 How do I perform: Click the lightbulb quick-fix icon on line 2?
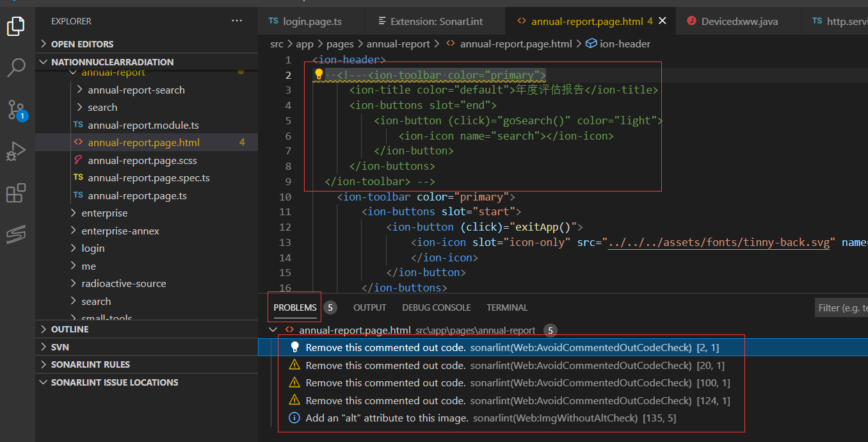(319, 75)
